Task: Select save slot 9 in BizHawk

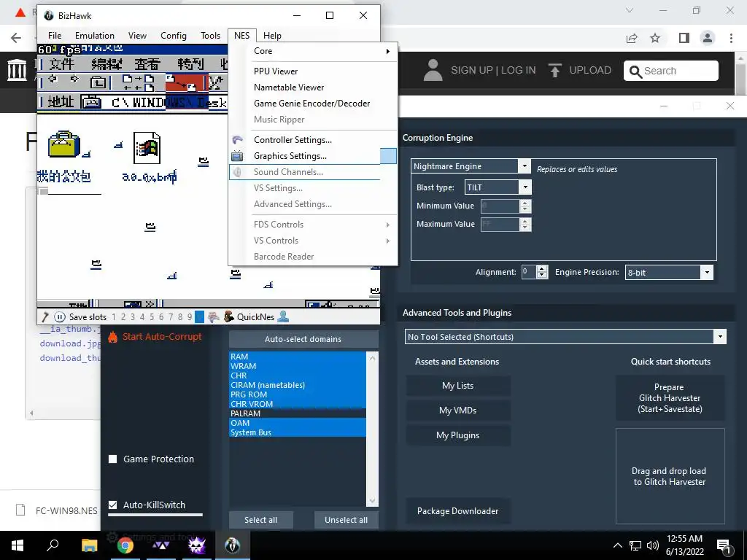Action: [x=190, y=317]
